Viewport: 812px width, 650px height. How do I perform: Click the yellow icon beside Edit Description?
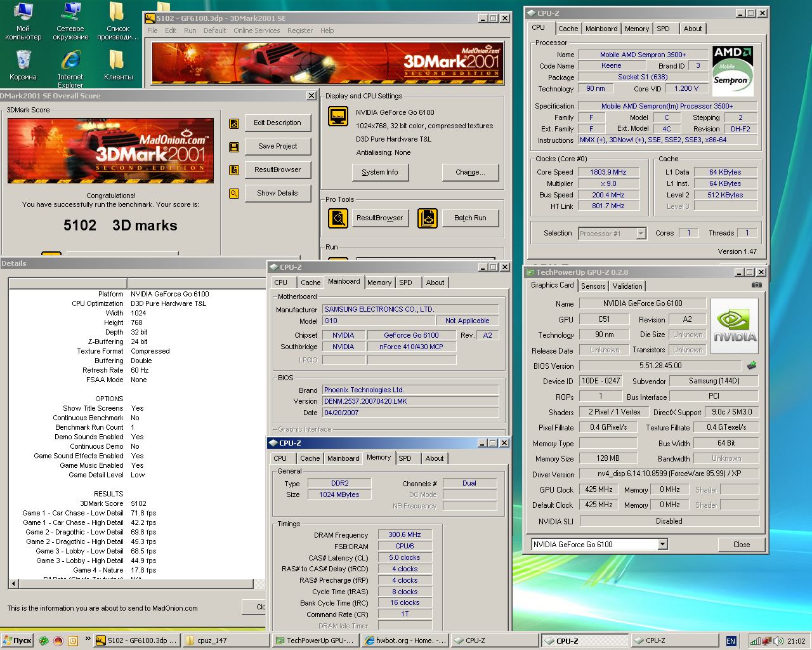(x=234, y=123)
